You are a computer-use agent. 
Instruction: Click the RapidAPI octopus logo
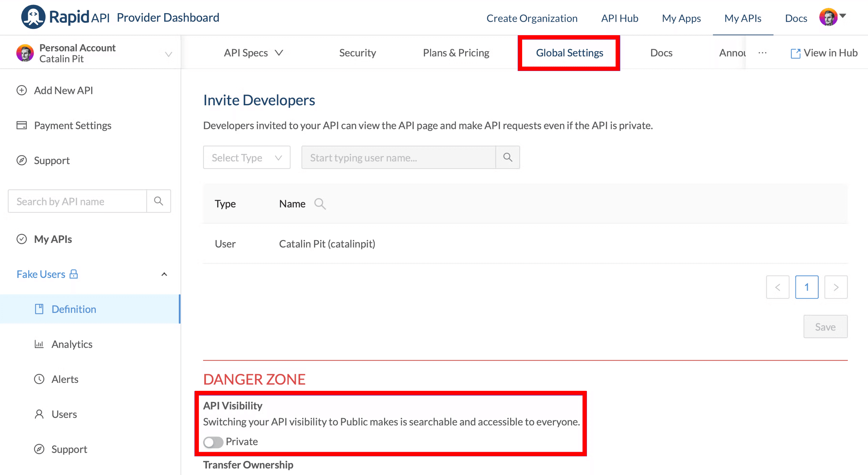click(x=33, y=17)
